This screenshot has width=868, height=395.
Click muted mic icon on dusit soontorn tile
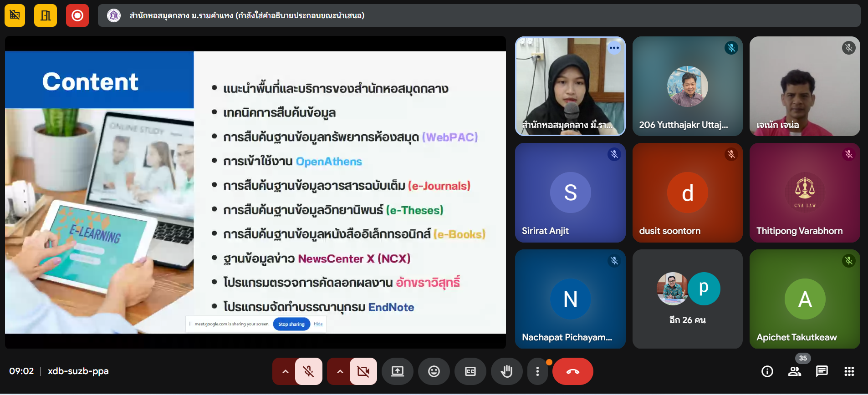click(x=731, y=154)
